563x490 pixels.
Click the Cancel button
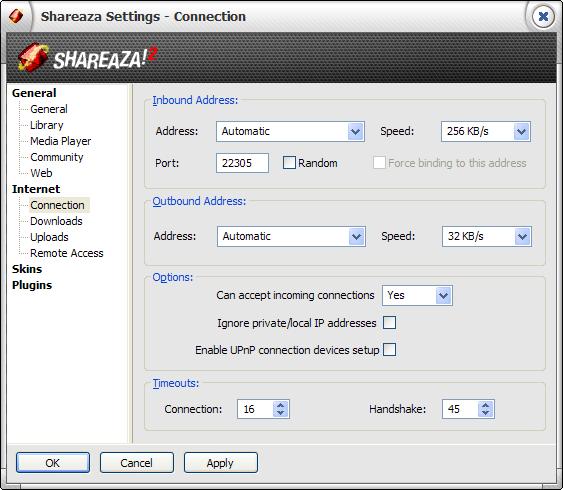[136, 463]
